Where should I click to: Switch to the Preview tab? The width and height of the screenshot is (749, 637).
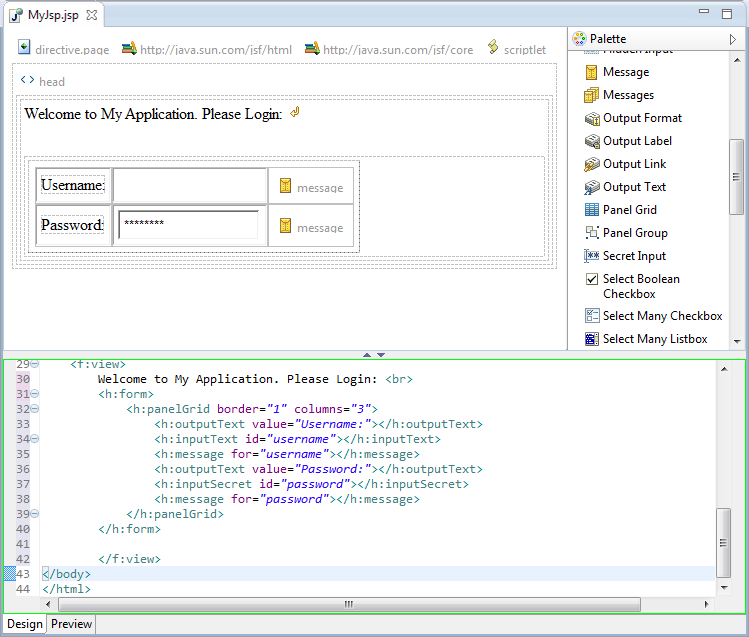click(71, 624)
